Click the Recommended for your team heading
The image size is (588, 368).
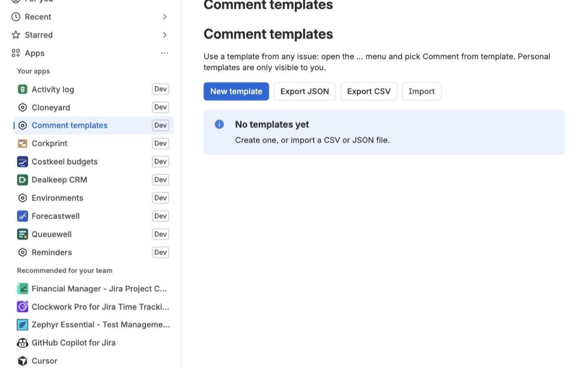click(65, 270)
